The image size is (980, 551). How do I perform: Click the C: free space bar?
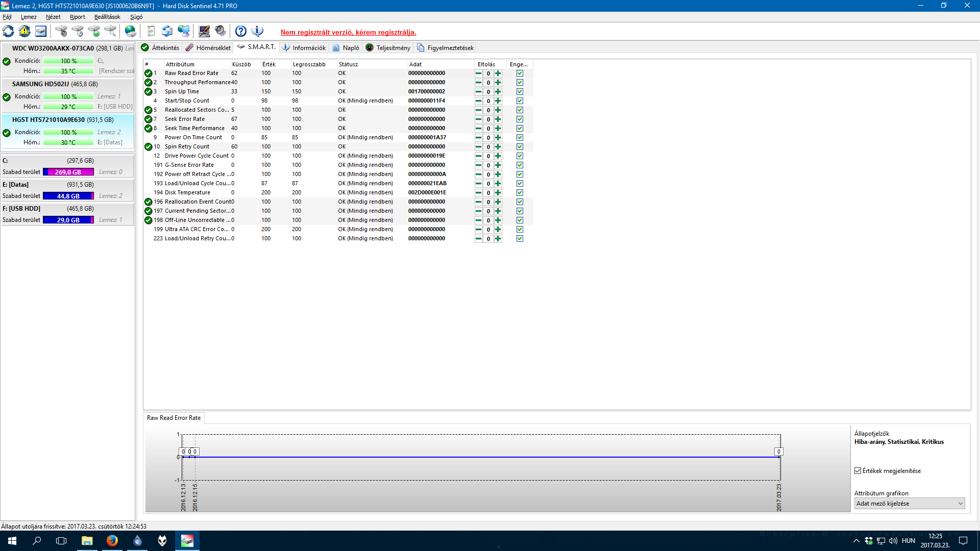point(68,172)
